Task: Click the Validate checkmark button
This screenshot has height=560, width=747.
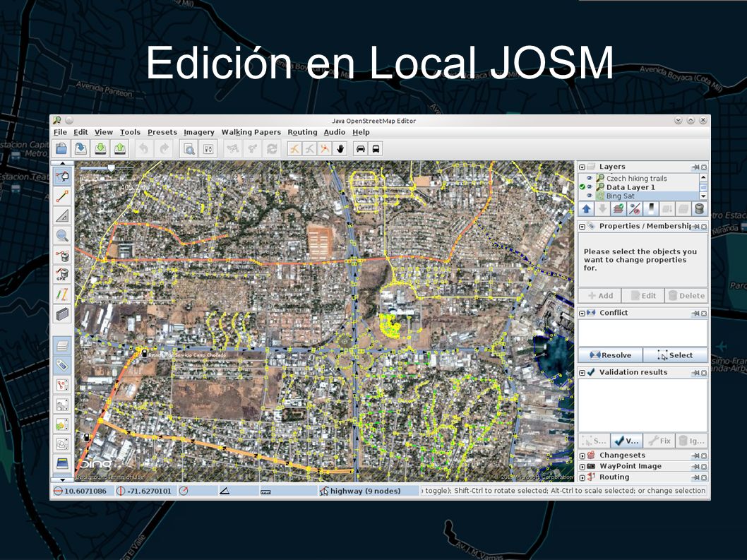Action: pyautogui.click(x=626, y=441)
